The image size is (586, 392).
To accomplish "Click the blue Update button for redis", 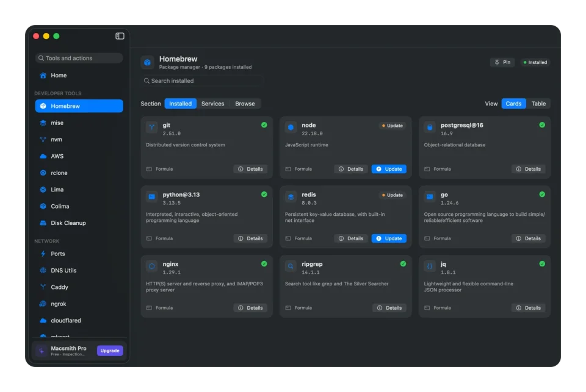I will click(389, 238).
